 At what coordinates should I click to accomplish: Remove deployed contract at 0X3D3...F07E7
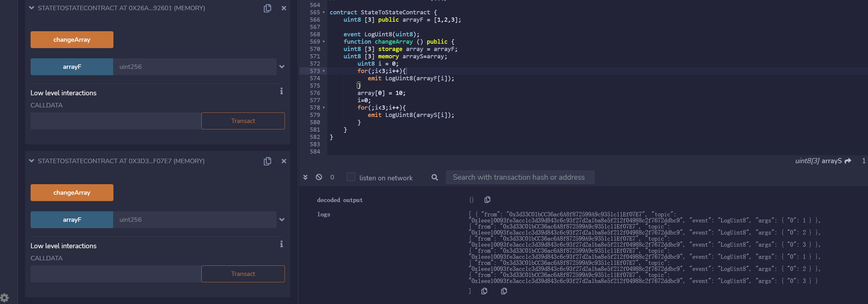coord(284,161)
